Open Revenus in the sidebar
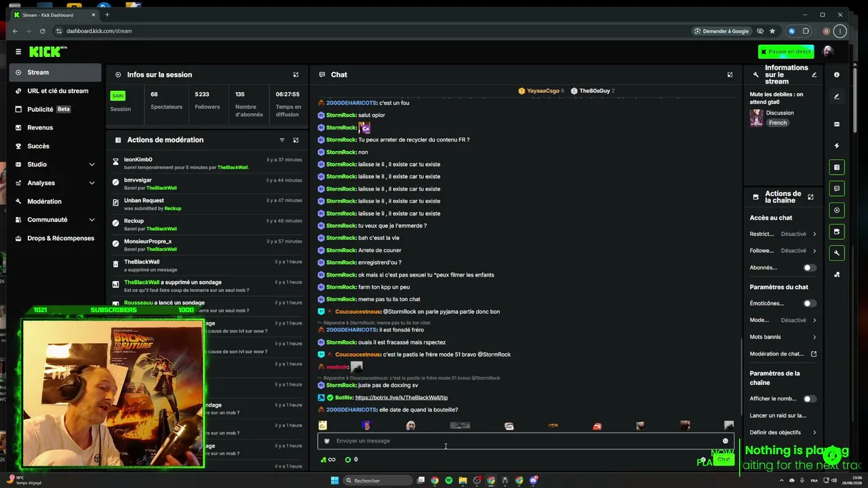Screen dimensions: 868x488 pos(56,127)
